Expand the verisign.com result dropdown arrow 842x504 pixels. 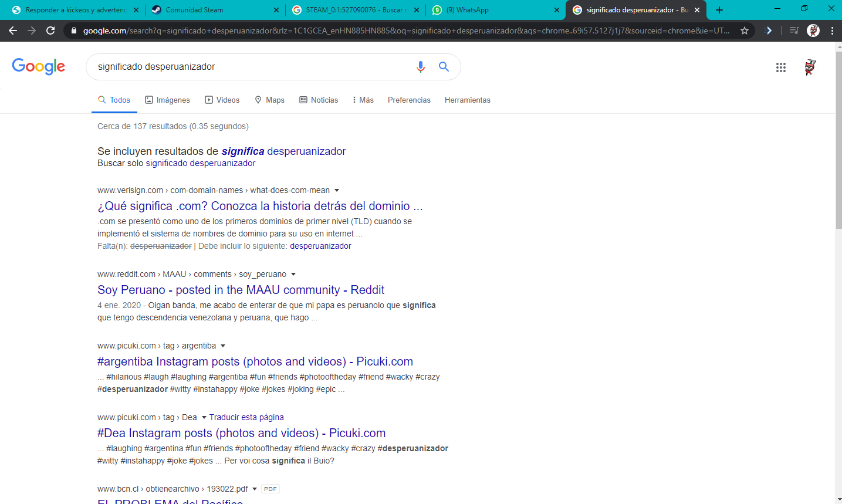(337, 190)
